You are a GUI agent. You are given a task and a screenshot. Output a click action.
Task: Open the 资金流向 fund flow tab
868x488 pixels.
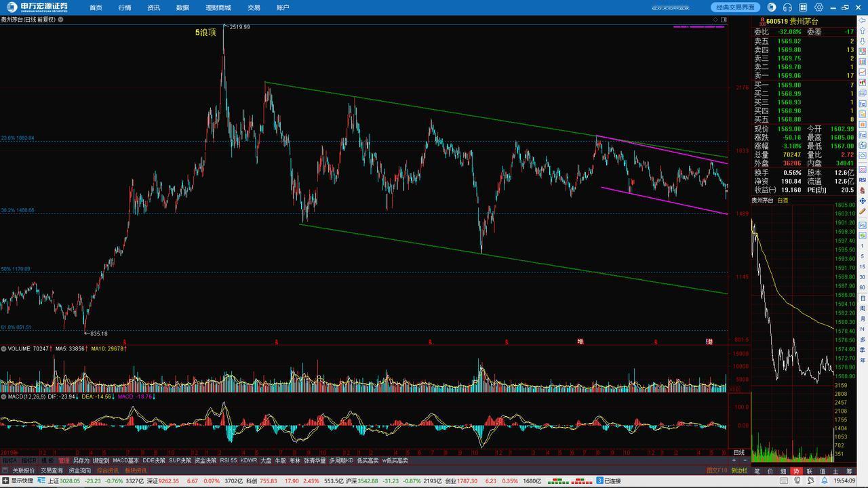80,470
